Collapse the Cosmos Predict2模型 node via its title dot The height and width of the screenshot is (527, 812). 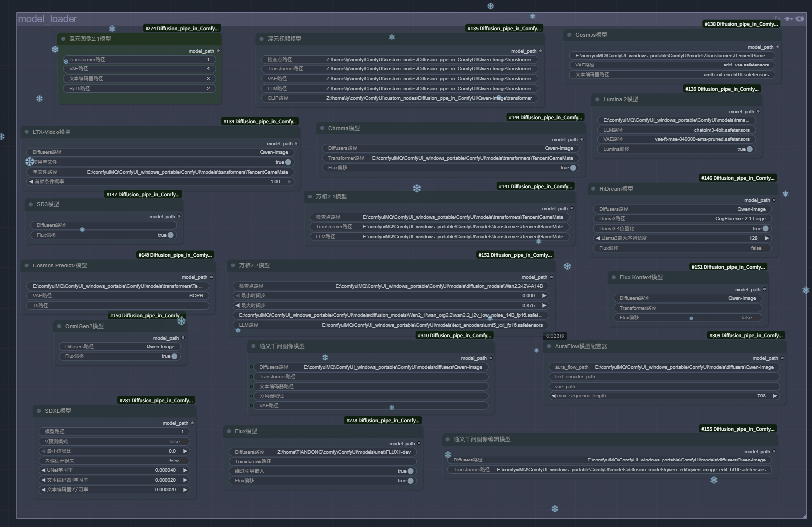click(x=27, y=265)
